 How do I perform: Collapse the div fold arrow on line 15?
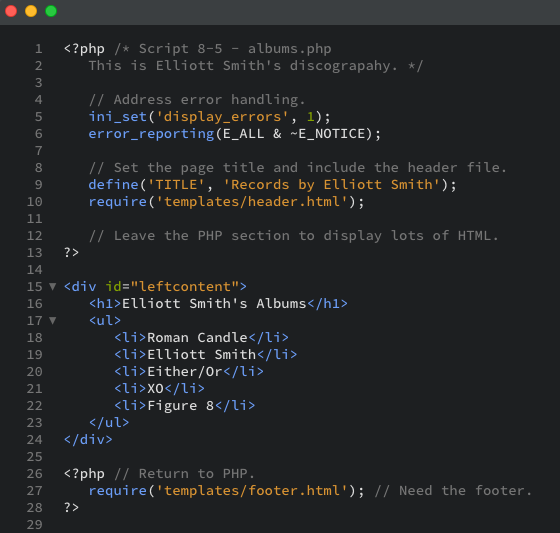tap(52, 287)
